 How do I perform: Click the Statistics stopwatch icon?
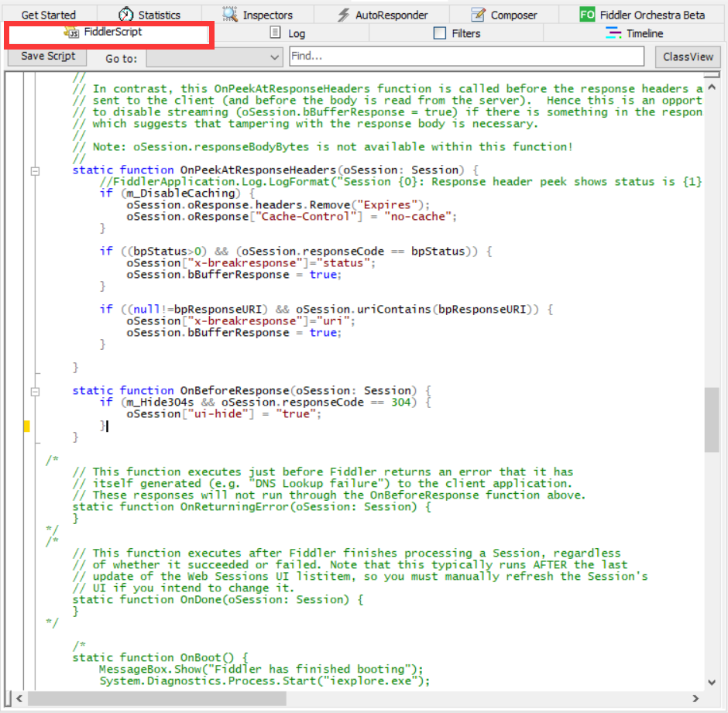pos(126,15)
